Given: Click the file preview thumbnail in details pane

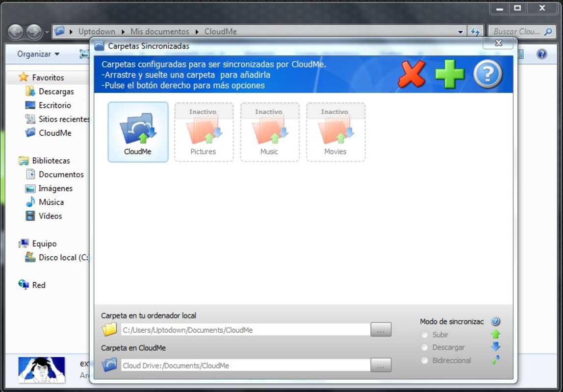Looking at the screenshot, I should coord(42,369).
